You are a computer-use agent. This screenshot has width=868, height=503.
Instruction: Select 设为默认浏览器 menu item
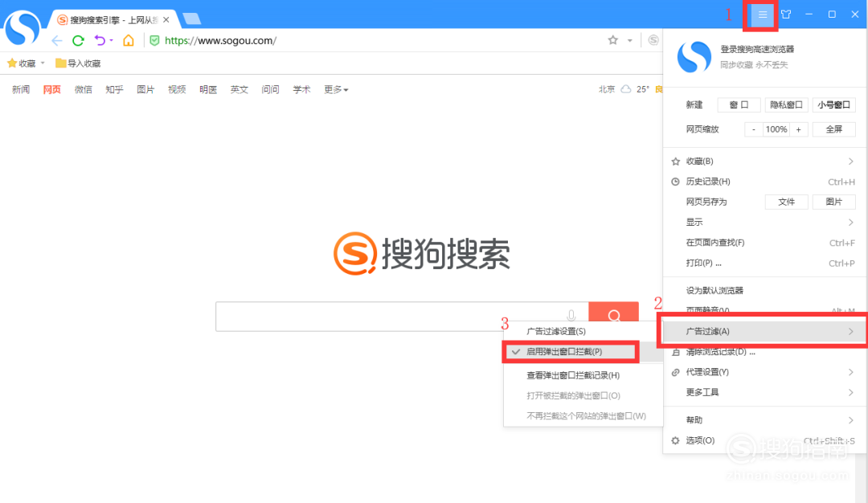[764, 290]
